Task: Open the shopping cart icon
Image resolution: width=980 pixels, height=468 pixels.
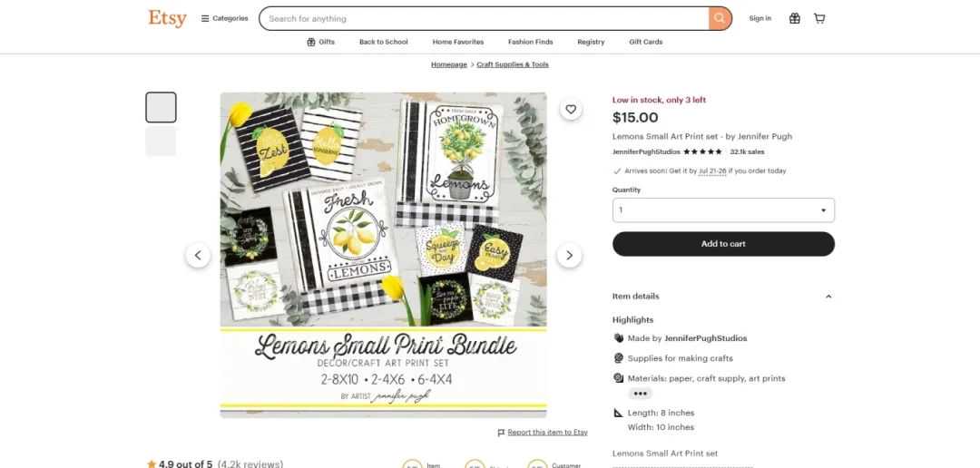Action: tap(819, 19)
